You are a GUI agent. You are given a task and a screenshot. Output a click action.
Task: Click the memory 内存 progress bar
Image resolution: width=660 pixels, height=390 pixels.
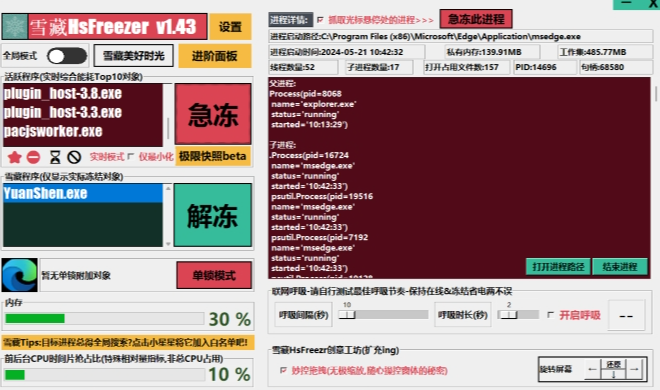(x=104, y=318)
